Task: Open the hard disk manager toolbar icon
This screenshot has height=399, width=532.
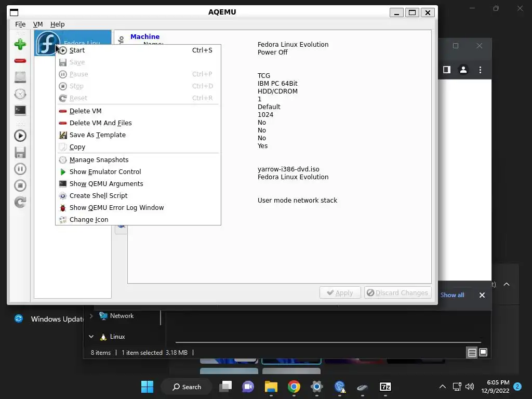Action: tap(20, 77)
